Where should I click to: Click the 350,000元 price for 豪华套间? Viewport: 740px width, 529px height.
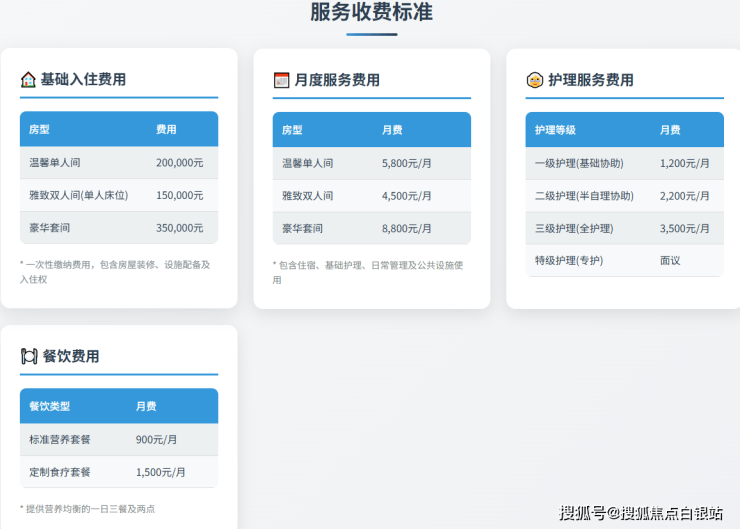[179, 228]
